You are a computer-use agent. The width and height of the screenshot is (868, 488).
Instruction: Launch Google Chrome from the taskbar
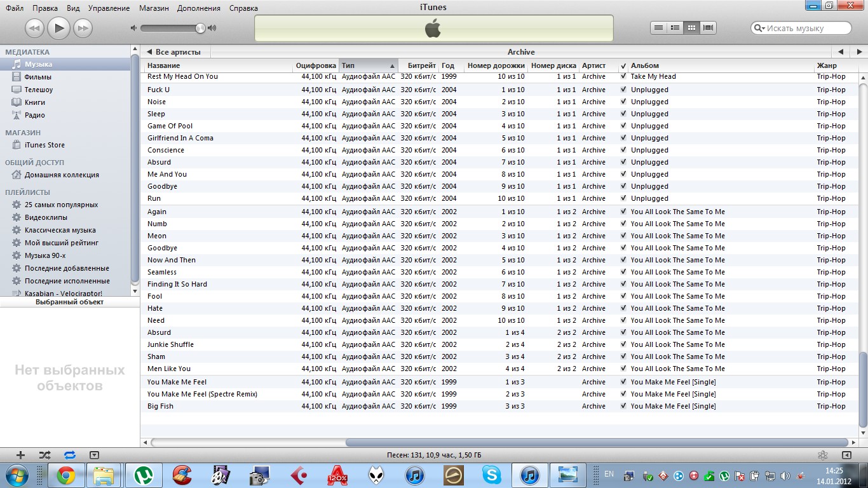tap(65, 475)
